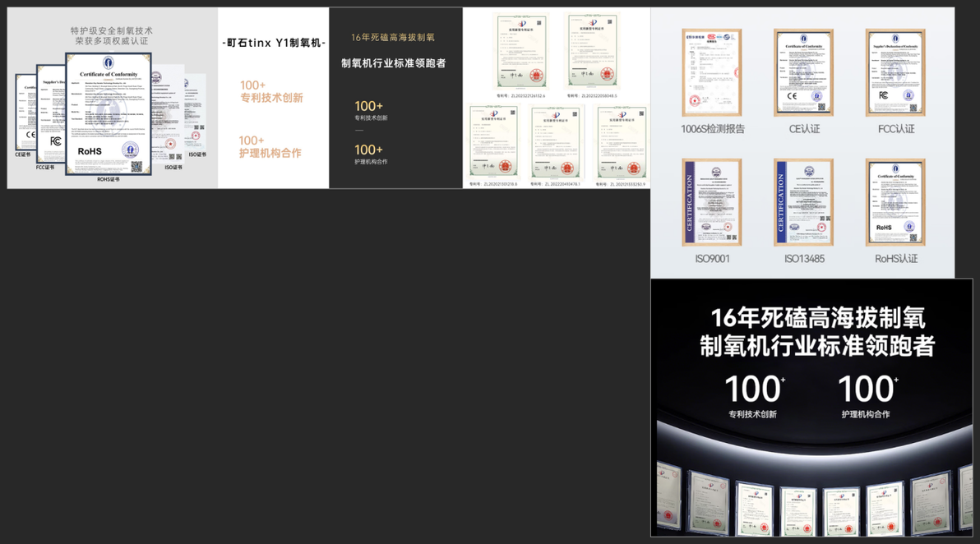Click the orange 专利技术创新 text on the white panel
The height and width of the screenshot is (544, 980).
coord(271,98)
